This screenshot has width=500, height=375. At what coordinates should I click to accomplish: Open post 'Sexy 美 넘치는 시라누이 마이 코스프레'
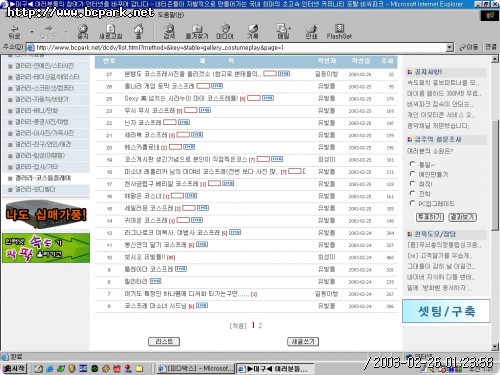(x=181, y=98)
